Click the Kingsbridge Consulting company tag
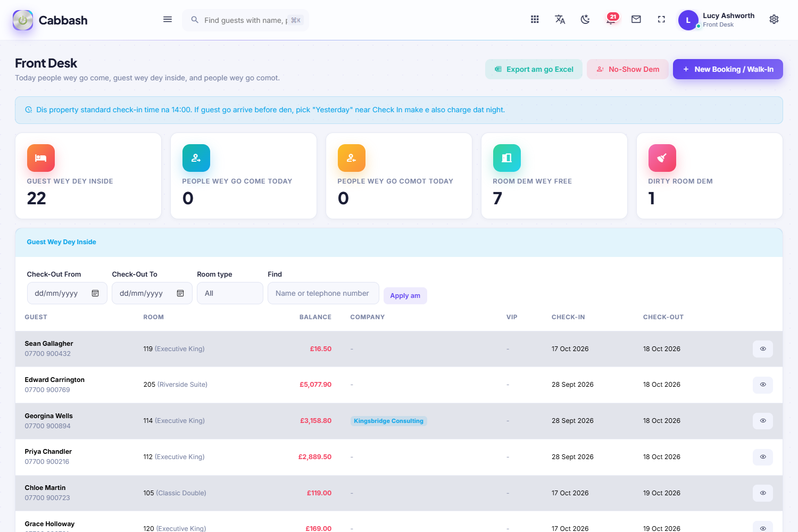 point(389,421)
